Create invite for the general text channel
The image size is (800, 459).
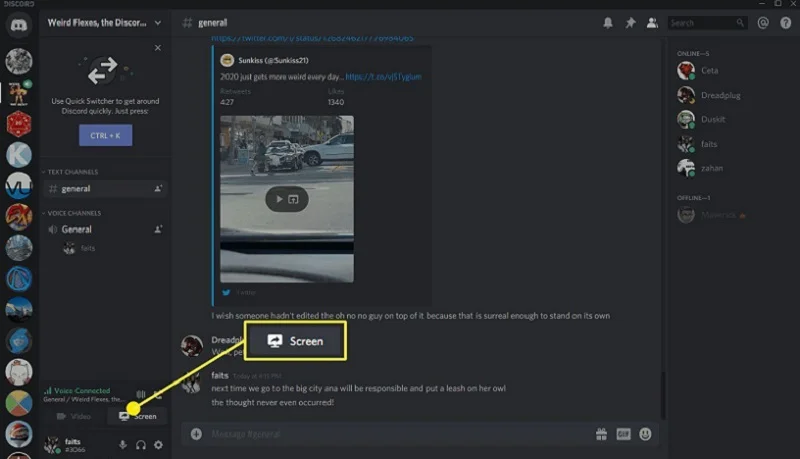158,189
